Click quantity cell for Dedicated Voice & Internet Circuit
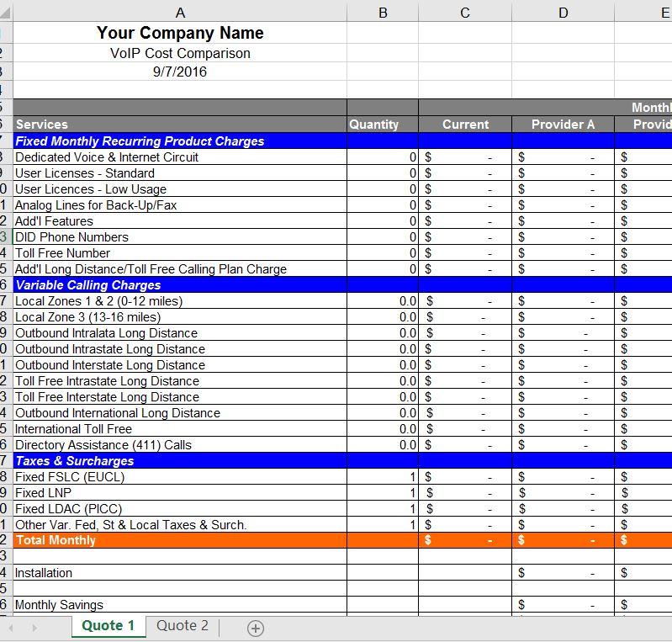The image size is (672, 642). click(383, 157)
